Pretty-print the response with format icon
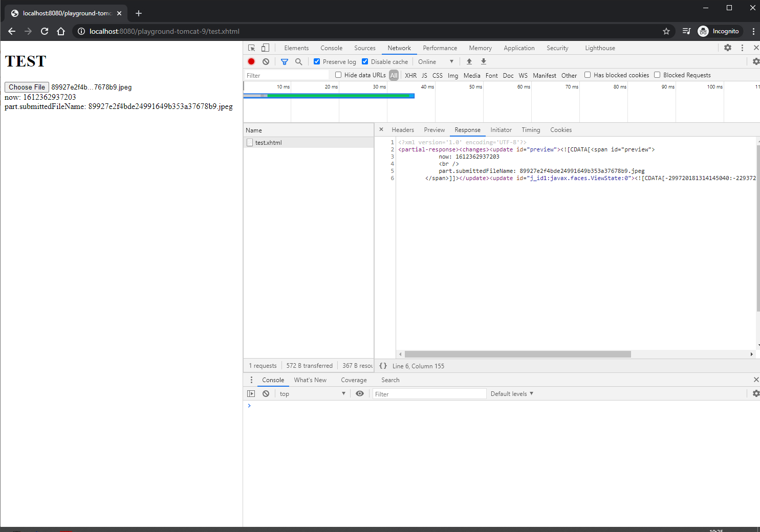 coord(383,366)
